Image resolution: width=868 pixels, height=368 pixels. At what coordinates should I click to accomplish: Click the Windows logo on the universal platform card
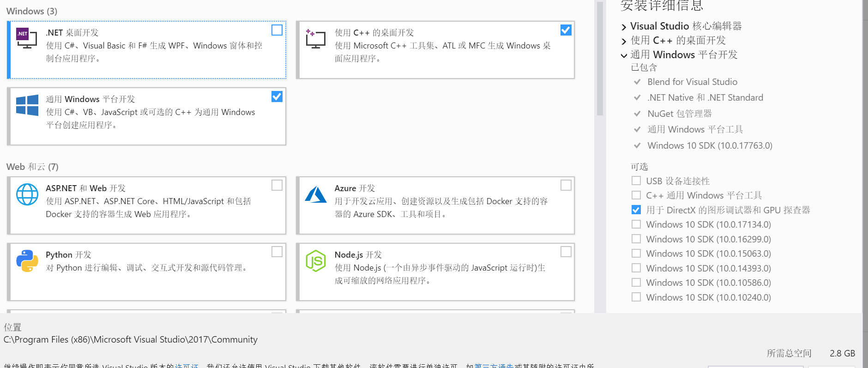tap(27, 105)
